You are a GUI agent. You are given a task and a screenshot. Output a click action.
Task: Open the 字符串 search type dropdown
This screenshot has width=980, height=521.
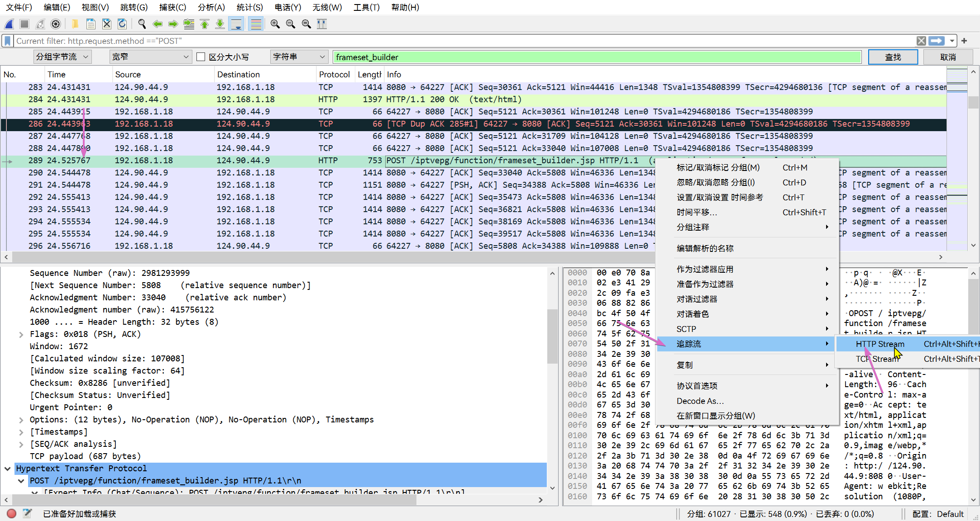pyautogui.click(x=299, y=57)
